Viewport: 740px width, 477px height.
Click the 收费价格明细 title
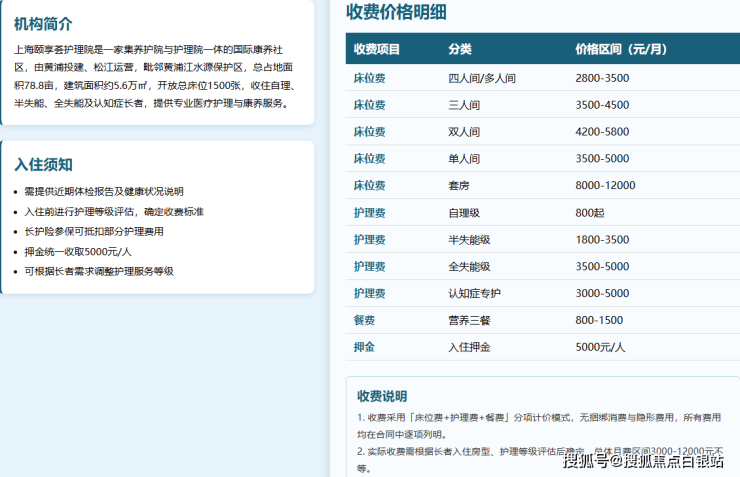point(396,12)
